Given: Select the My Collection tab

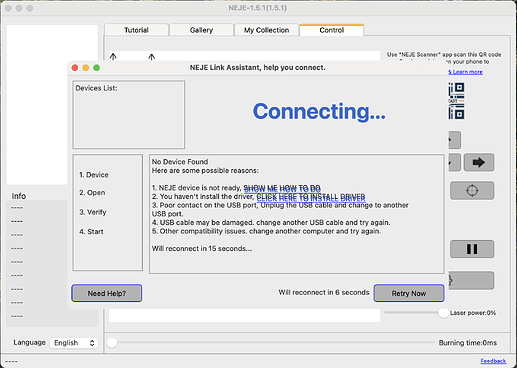Looking at the screenshot, I should (266, 30).
